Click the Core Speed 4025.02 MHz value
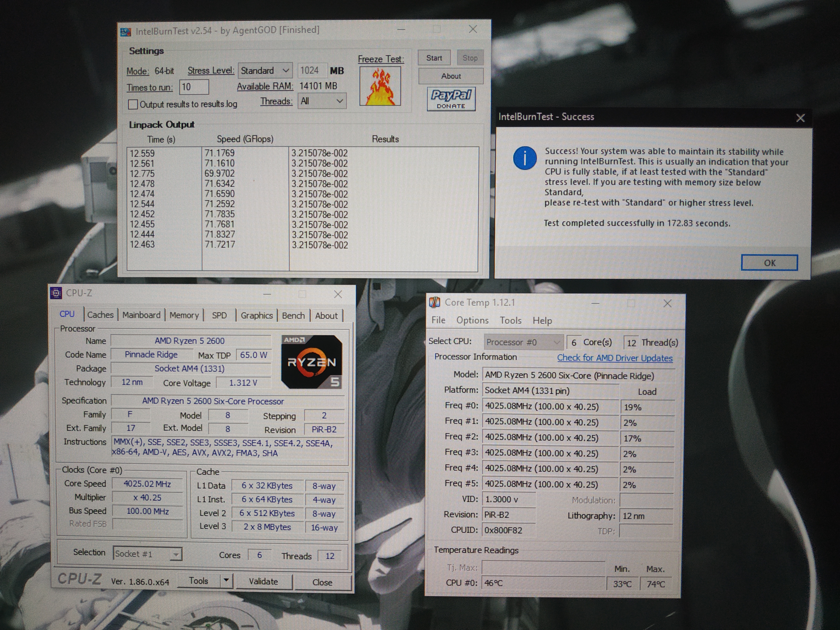840x630 pixels. 147,484
